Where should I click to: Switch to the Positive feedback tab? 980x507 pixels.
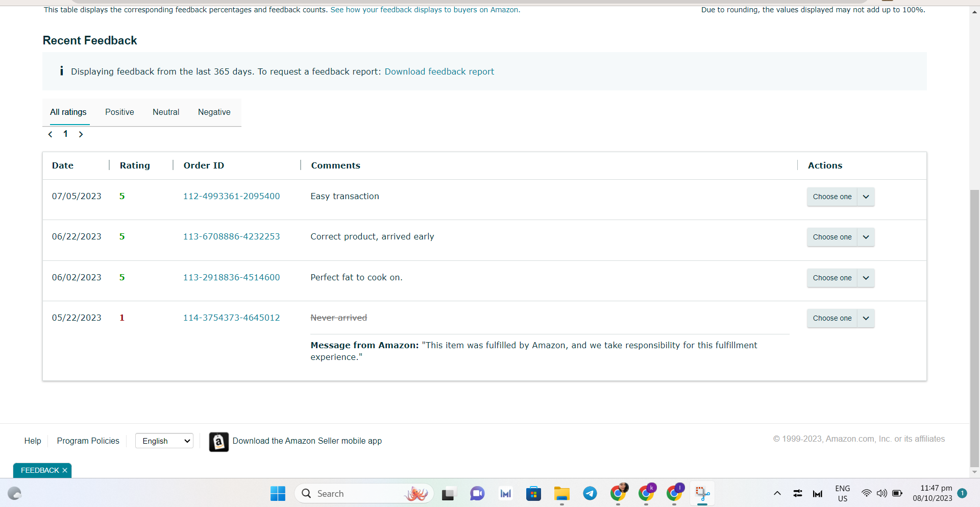tap(119, 112)
